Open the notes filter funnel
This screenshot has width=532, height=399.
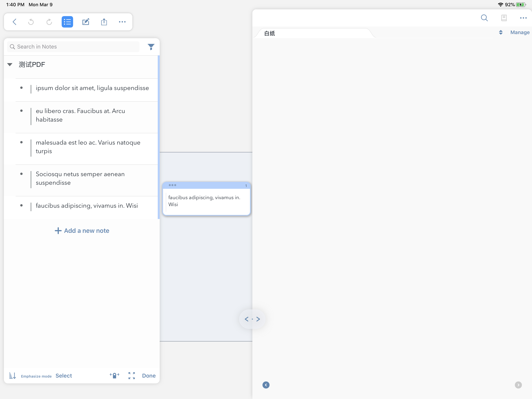pyautogui.click(x=151, y=47)
